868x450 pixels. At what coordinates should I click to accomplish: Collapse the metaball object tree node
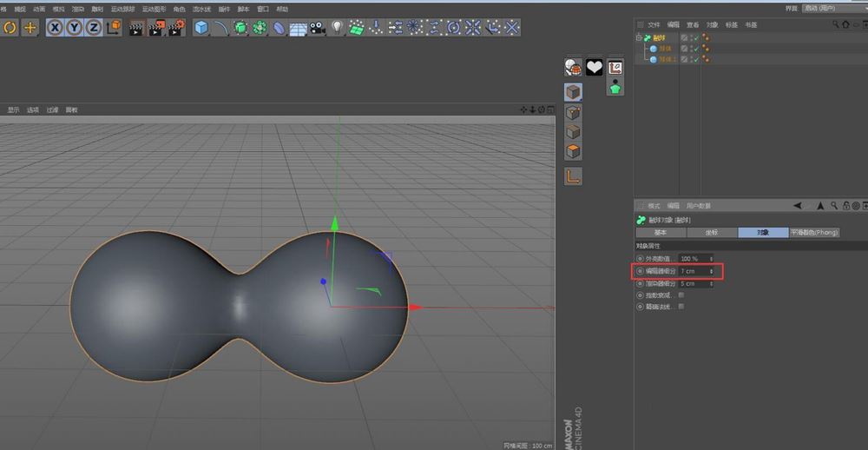pos(639,38)
